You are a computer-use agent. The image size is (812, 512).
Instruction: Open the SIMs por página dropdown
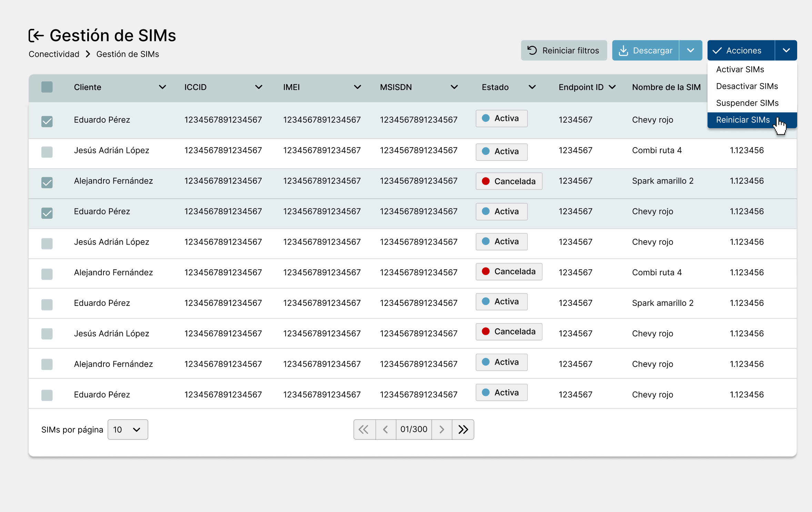[128, 429]
